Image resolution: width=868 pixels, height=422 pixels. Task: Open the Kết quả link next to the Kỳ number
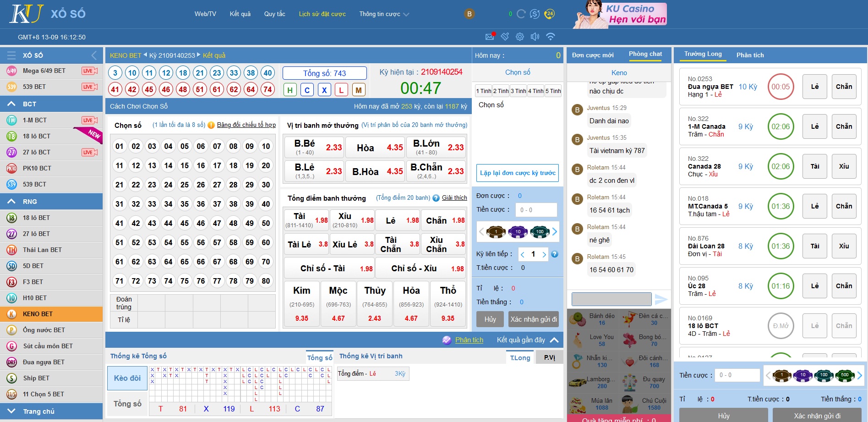(214, 55)
